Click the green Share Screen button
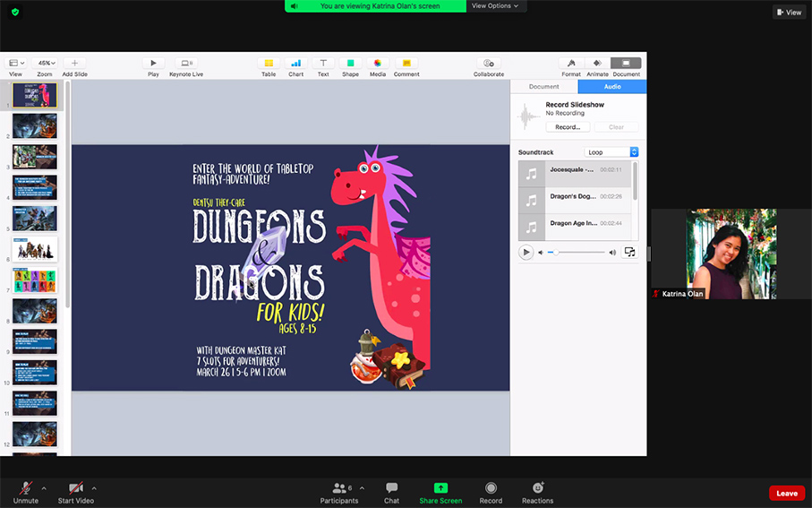Screen dimensions: 812x508 click(440, 493)
